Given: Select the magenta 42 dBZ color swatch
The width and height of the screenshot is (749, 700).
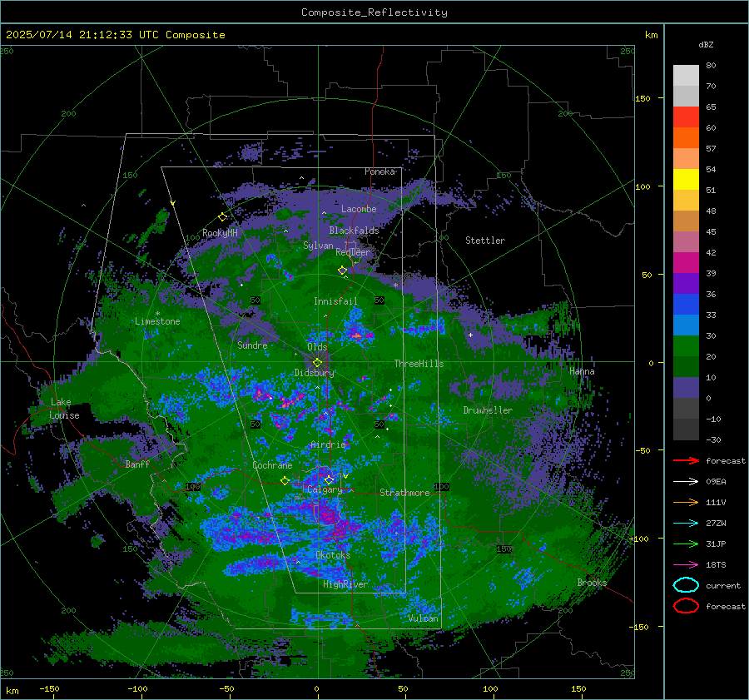Looking at the screenshot, I should pos(686,263).
